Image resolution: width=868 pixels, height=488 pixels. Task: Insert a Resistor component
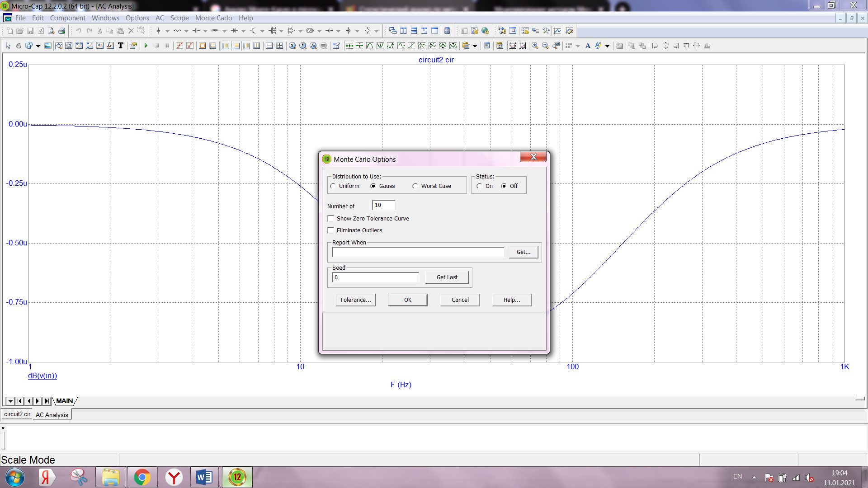(x=177, y=31)
